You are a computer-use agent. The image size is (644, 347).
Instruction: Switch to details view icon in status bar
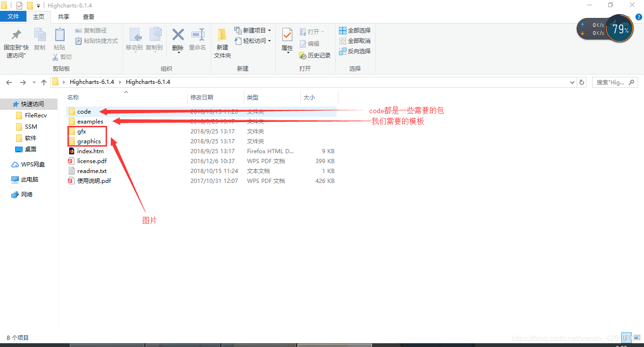627,338
